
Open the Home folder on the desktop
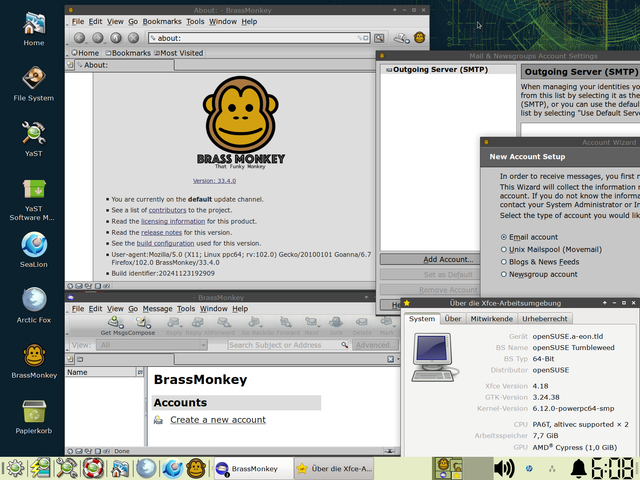pyautogui.click(x=34, y=27)
